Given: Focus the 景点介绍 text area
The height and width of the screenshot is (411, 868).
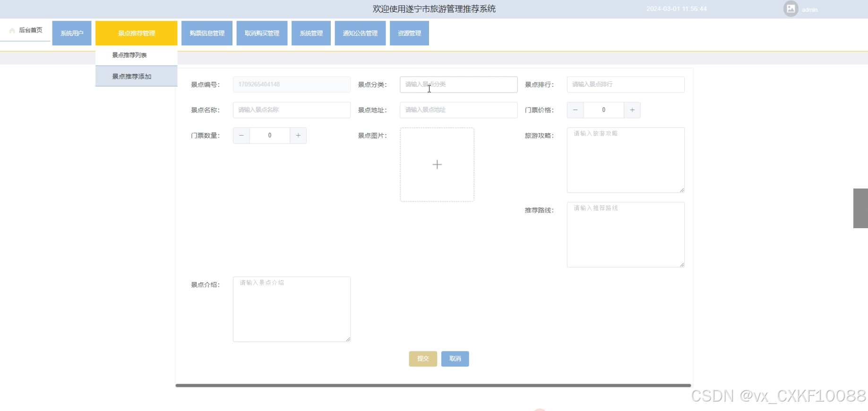Looking at the screenshot, I should pyautogui.click(x=292, y=309).
